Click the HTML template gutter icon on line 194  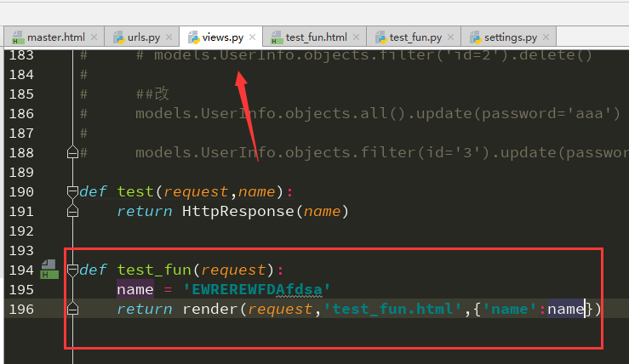point(49,269)
